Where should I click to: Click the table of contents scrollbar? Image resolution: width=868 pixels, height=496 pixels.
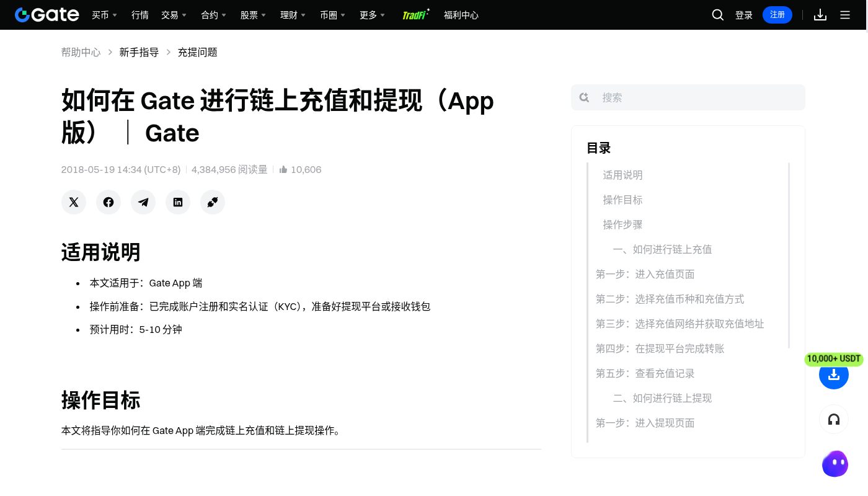[789, 255]
